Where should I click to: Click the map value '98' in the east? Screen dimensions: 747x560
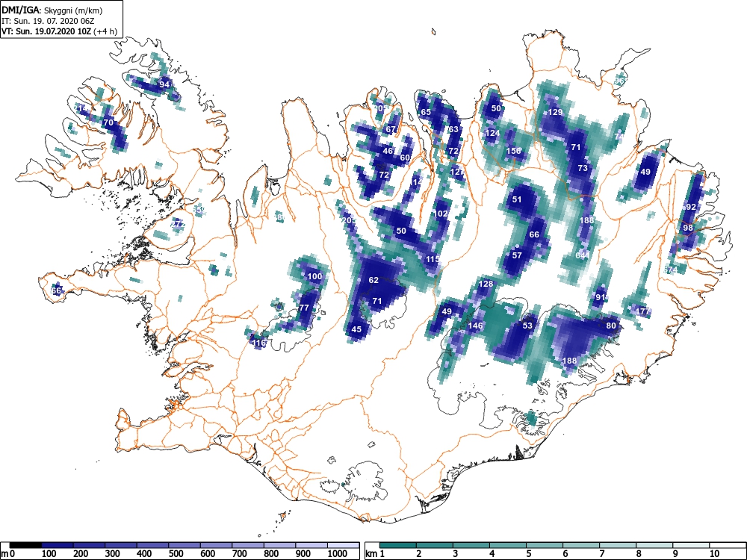(x=688, y=228)
